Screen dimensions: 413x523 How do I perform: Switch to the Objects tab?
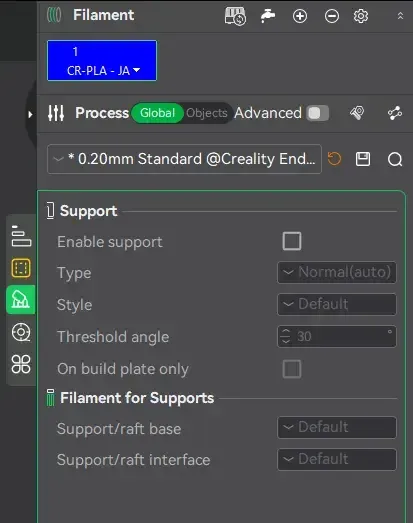point(207,113)
